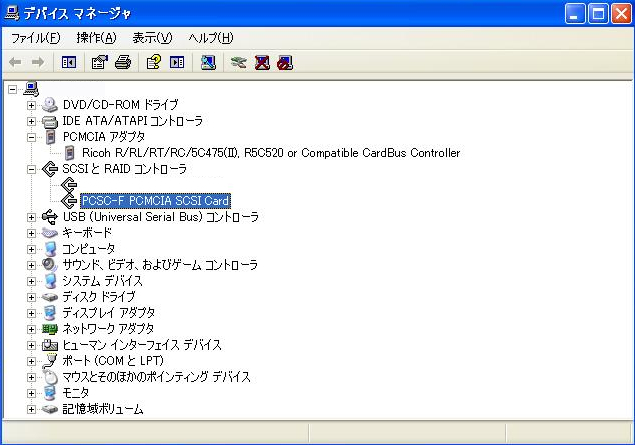Collapse SCSI と RAID コントローラ node
The image size is (635, 445).
tap(31, 169)
